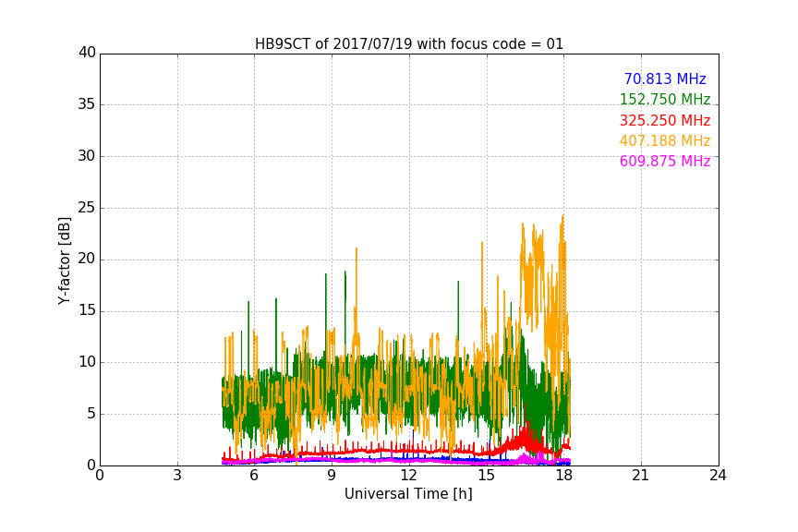Click the y-axis tick value 15
Viewport: 798px width, 532px height.
(87, 310)
